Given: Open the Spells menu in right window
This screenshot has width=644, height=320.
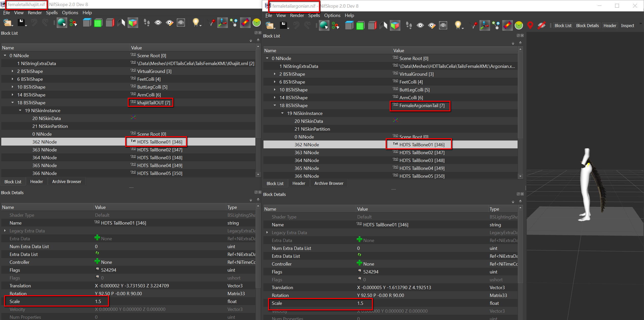Looking at the screenshot, I should [x=314, y=15].
